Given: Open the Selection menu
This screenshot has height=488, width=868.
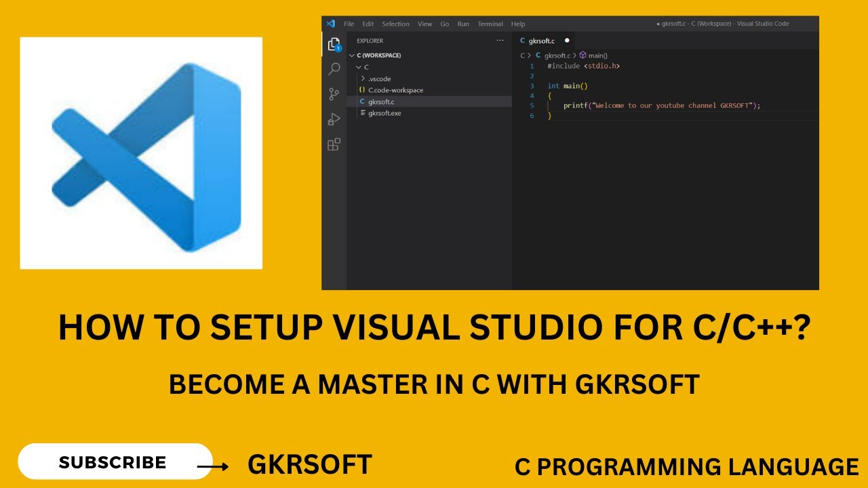Looking at the screenshot, I should pos(395,24).
